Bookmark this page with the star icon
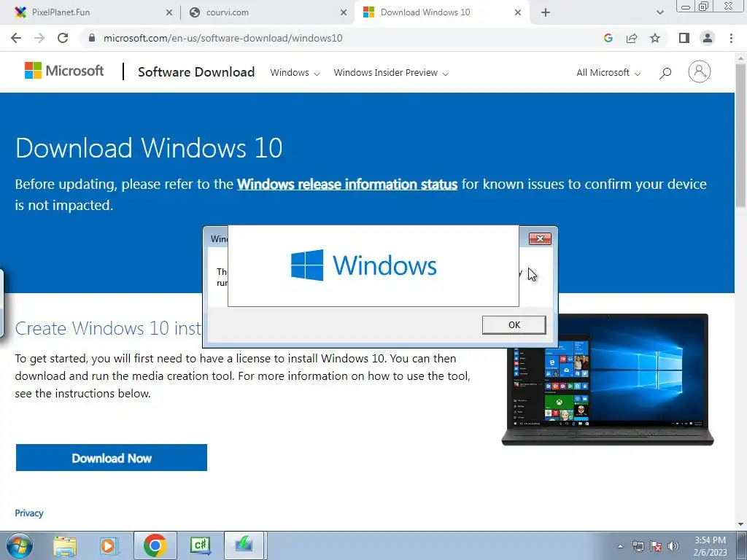 pyautogui.click(x=655, y=38)
